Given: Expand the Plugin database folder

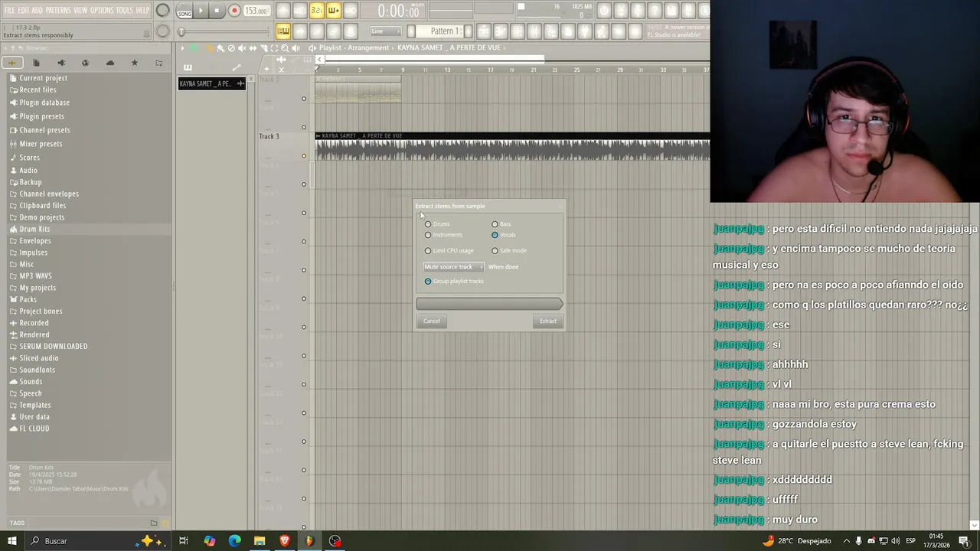Looking at the screenshot, I should 44,103.
